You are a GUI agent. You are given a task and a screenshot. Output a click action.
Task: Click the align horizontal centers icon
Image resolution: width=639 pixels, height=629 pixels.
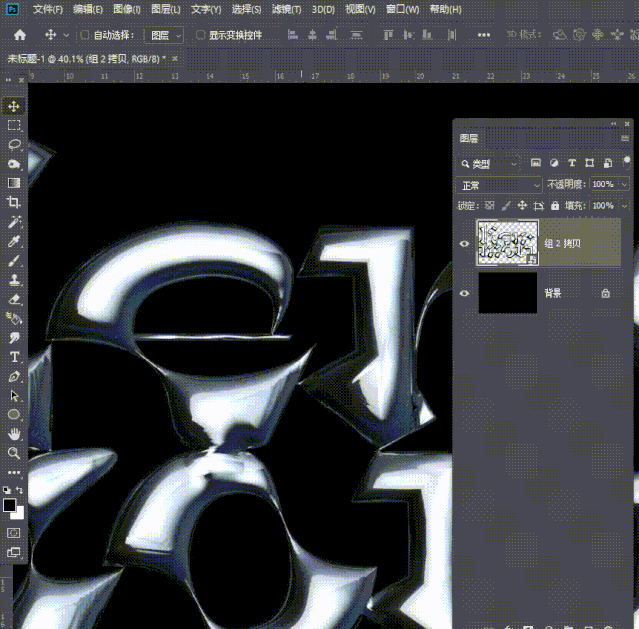click(312, 35)
